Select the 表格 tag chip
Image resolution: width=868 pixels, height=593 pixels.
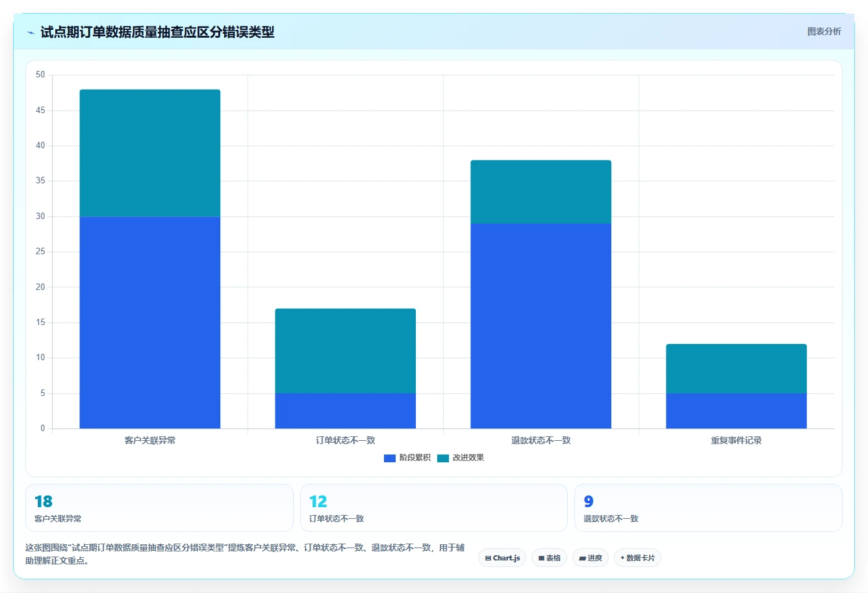coord(549,558)
